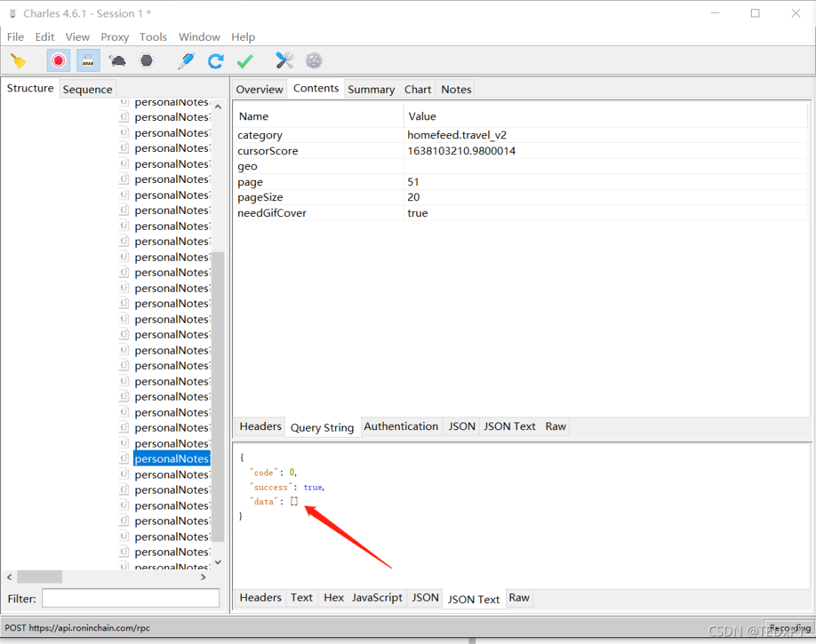This screenshot has height=644, width=816.
Task: Click tree scroll up arrow
Action: 218,107
